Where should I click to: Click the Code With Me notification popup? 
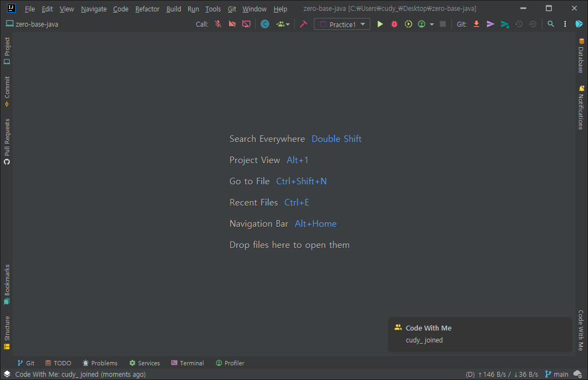coord(480,334)
